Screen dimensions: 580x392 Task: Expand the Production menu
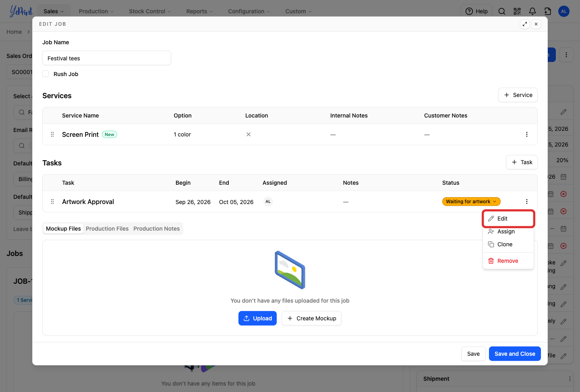(96, 11)
